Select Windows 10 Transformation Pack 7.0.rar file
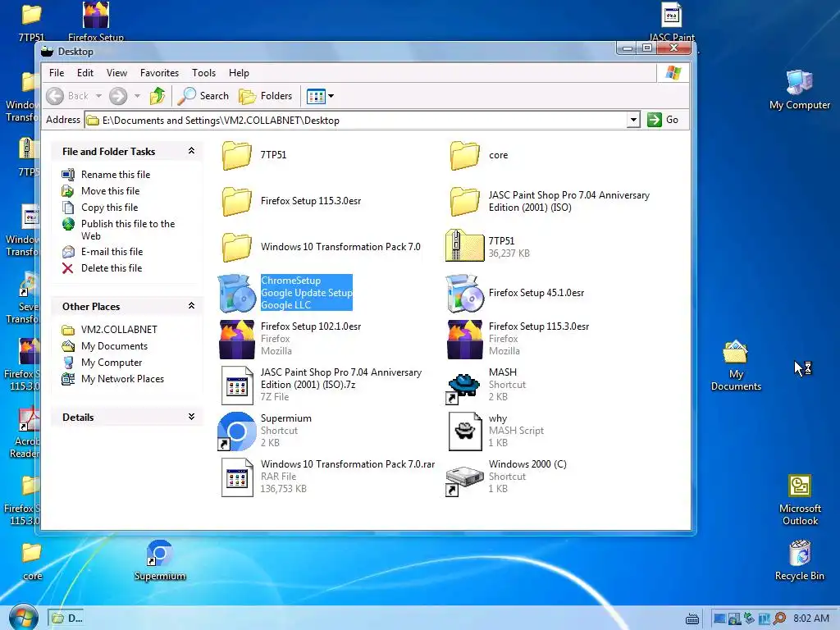 point(237,477)
